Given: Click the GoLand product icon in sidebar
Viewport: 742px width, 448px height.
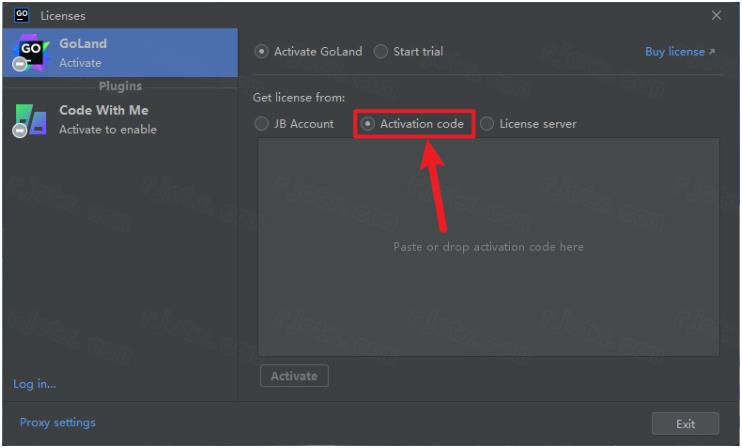Looking at the screenshot, I should pyautogui.click(x=30, y=52).
